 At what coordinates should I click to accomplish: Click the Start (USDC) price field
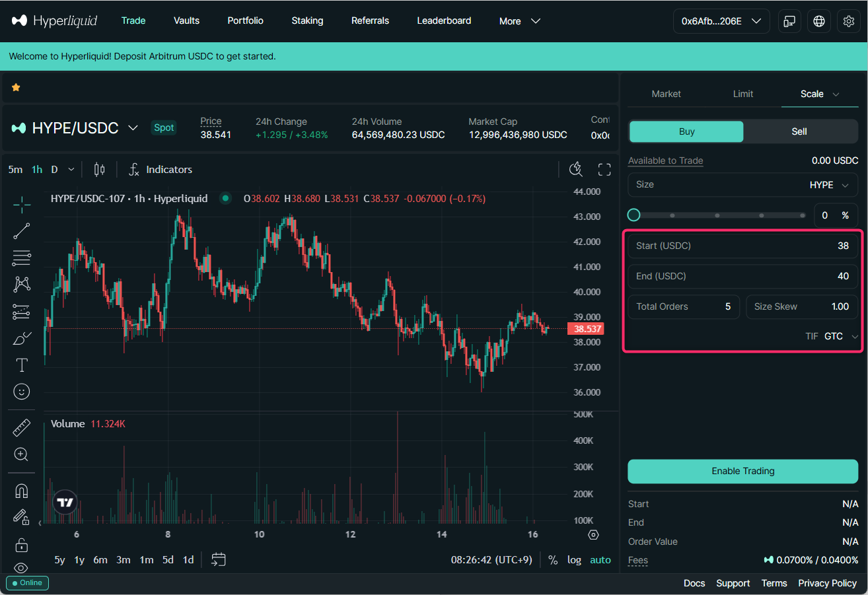[x=742, y=246]
